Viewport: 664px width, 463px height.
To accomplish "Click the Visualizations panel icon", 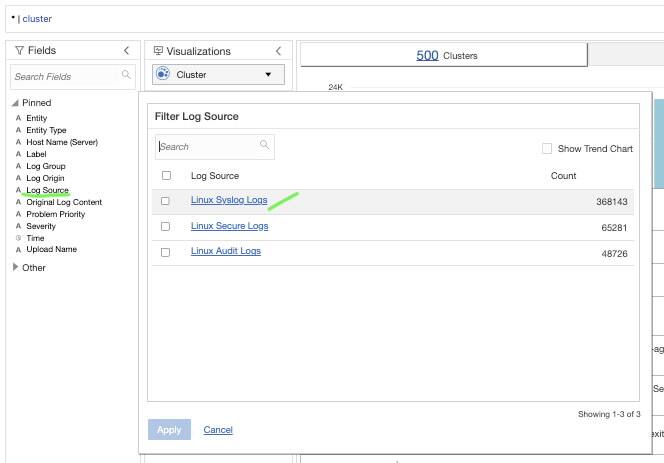I will (x=158, y=50).
